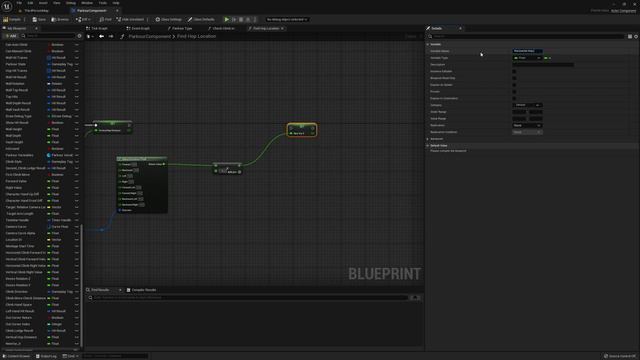Collapse the Default Value section
Image resolution: width=640 pixels, height=360 pixels.
point(428,145)
